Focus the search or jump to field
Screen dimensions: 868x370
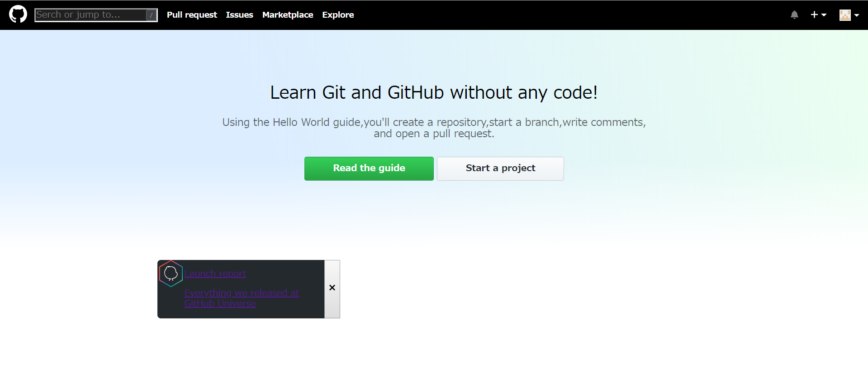[x=90, y=15]
